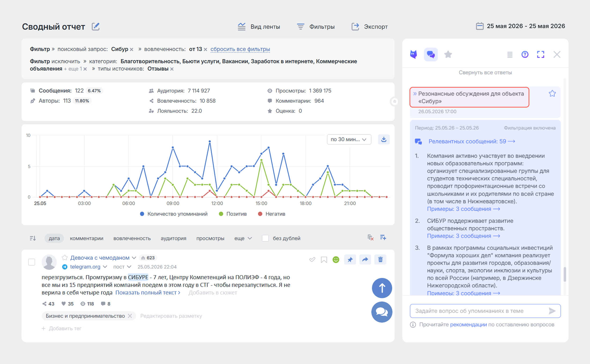Remove the вовлеченность от 13 filter
590x364 pixels.
(205, 49)
